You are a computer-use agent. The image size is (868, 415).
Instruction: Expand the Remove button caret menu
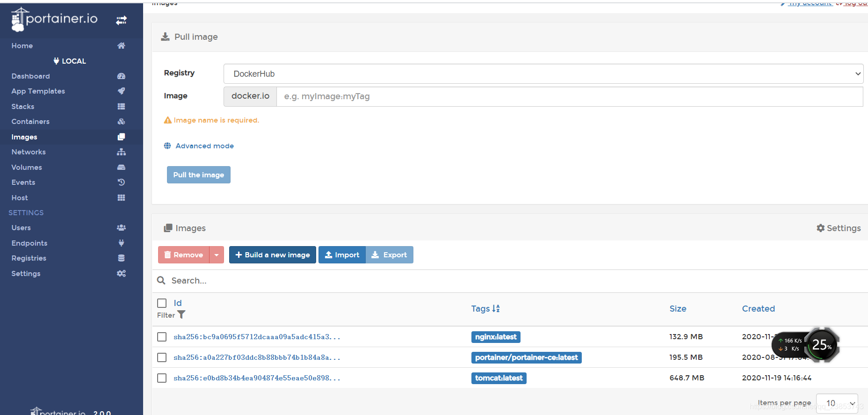click(x=217, y=255)
